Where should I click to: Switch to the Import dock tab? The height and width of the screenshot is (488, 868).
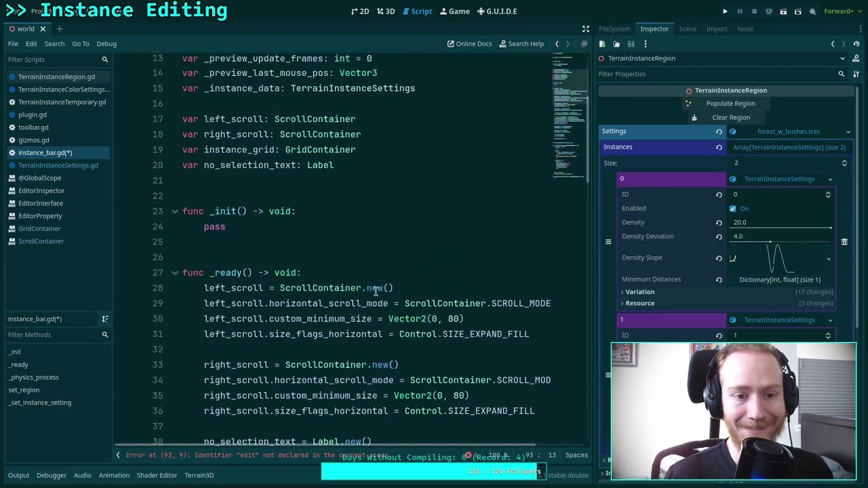(717, 29)
